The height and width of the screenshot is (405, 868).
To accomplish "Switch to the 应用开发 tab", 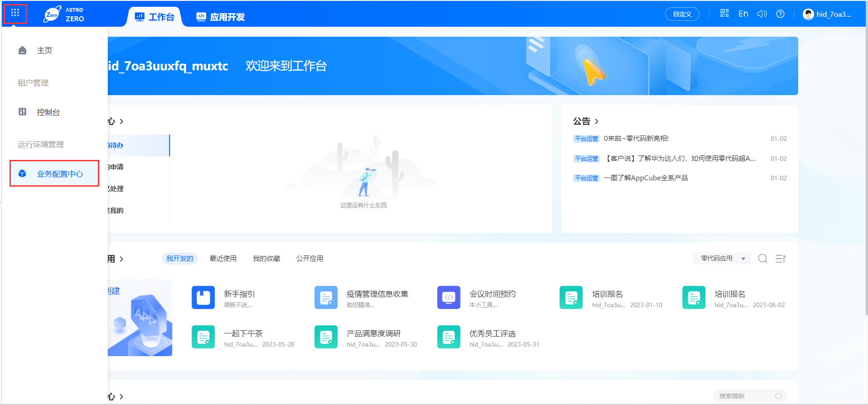I will pyautogui.click(x=221, y=17).
